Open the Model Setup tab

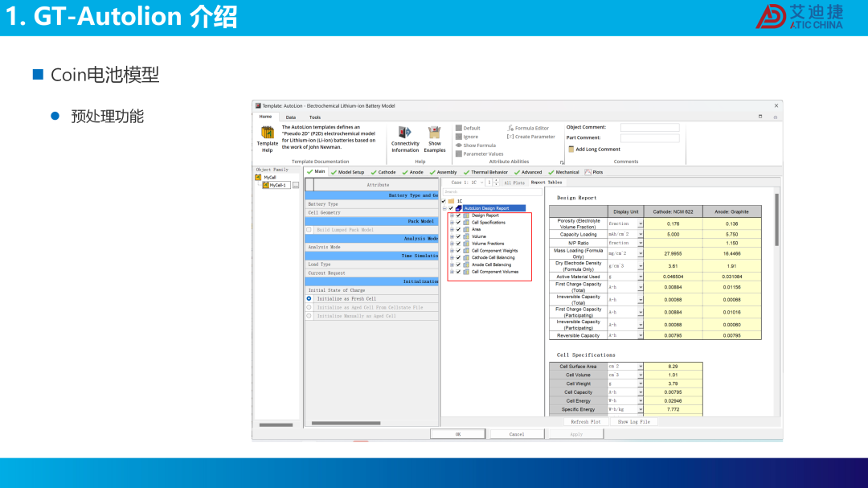(348, 172)
